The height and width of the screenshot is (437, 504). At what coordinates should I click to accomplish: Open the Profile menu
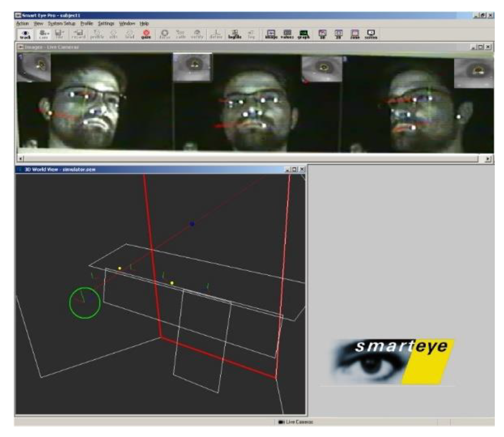point(86,23)
